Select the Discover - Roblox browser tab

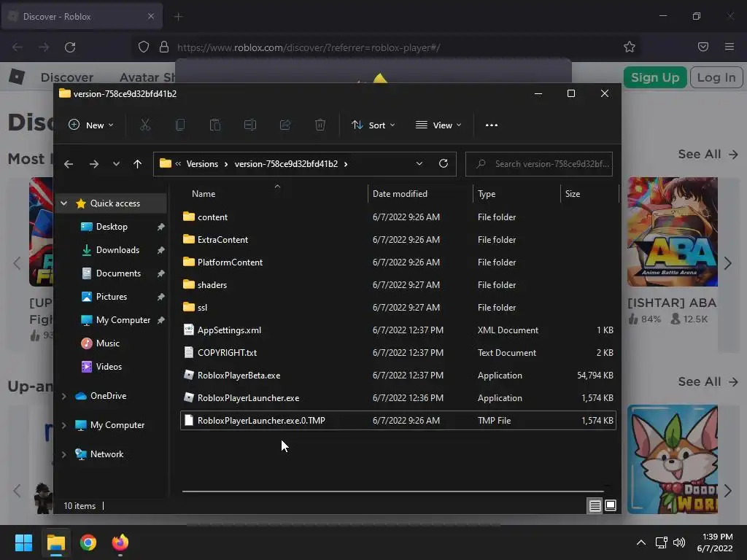point(82,16)
